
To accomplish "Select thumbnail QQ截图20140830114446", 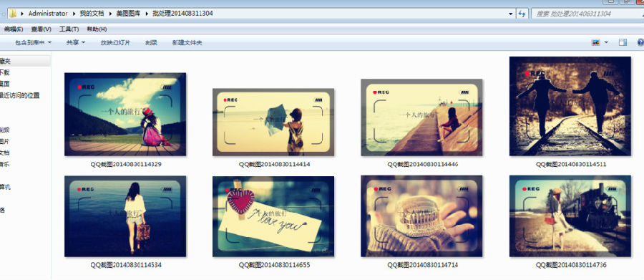I will 421,117.
